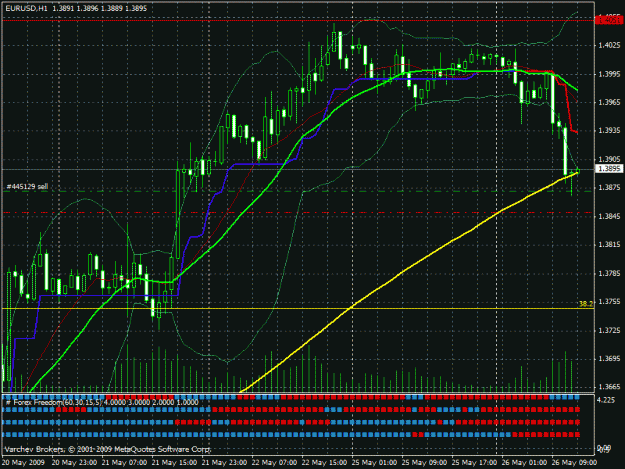Click the 1.3935 price axis label
The width and height of the screenshot is (625, 469).
pyautogui.click(x=609, y=131)
